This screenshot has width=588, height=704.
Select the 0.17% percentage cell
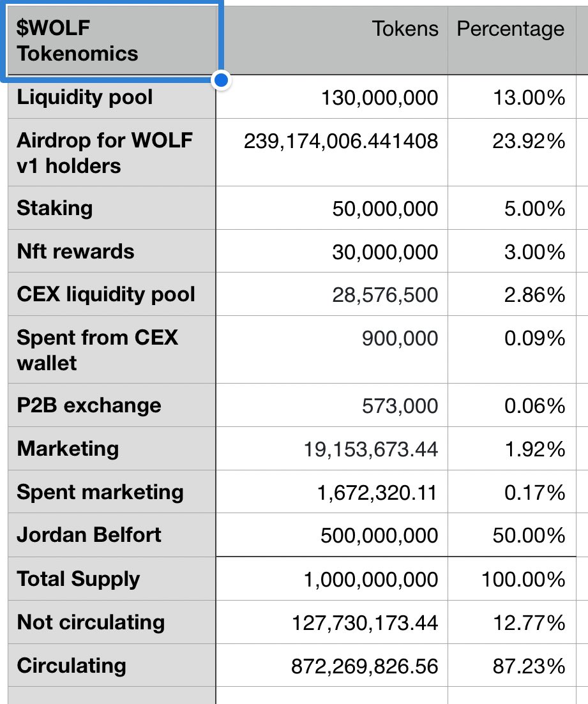(x=511, y=491)
